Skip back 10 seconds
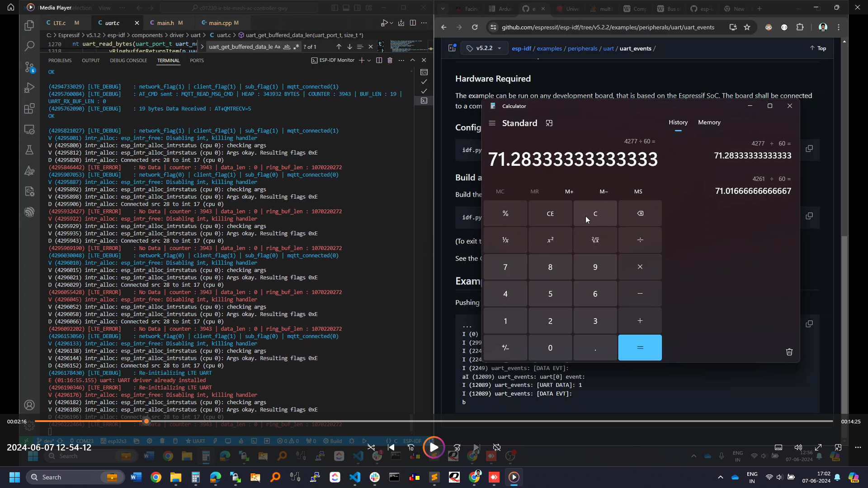868x488 pixels. pos(411,447)
